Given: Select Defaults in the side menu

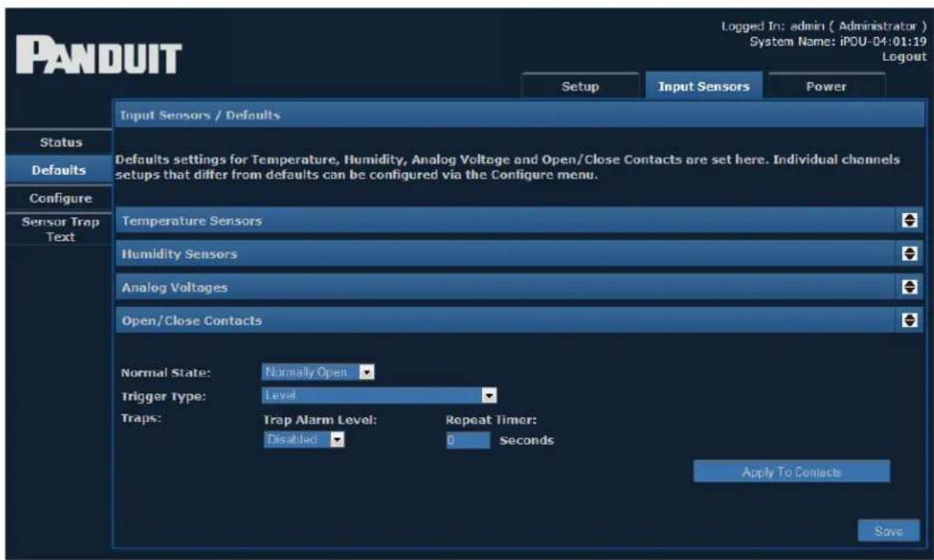Looking at the screenshot, I should pos(59,170).
